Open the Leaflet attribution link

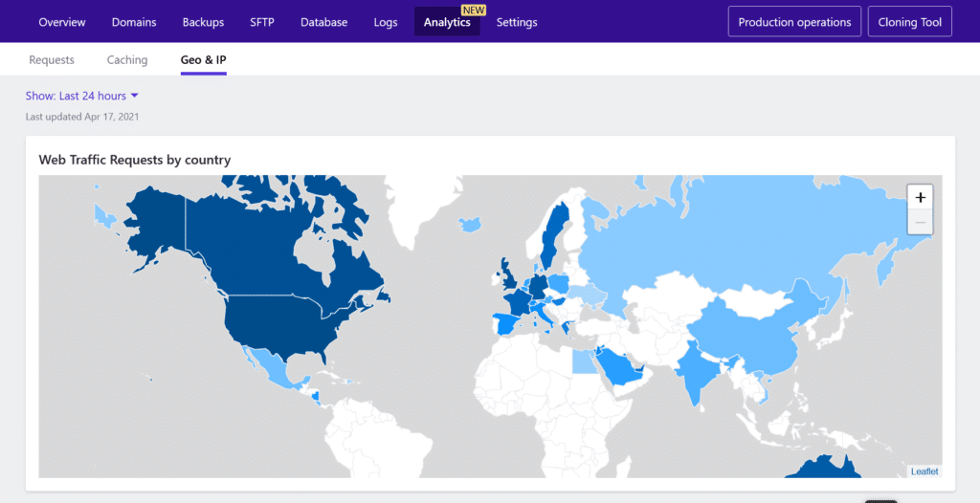[924, 471]
